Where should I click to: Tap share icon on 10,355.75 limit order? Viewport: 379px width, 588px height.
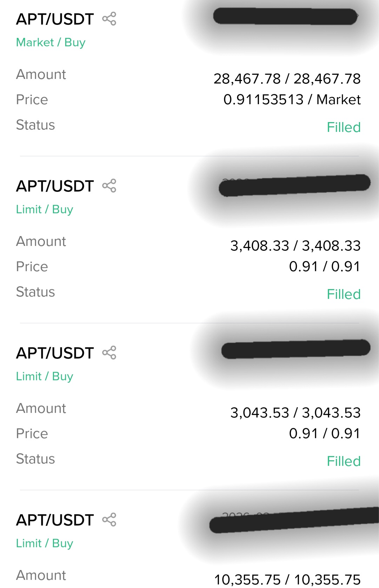(x=109, y=520)
